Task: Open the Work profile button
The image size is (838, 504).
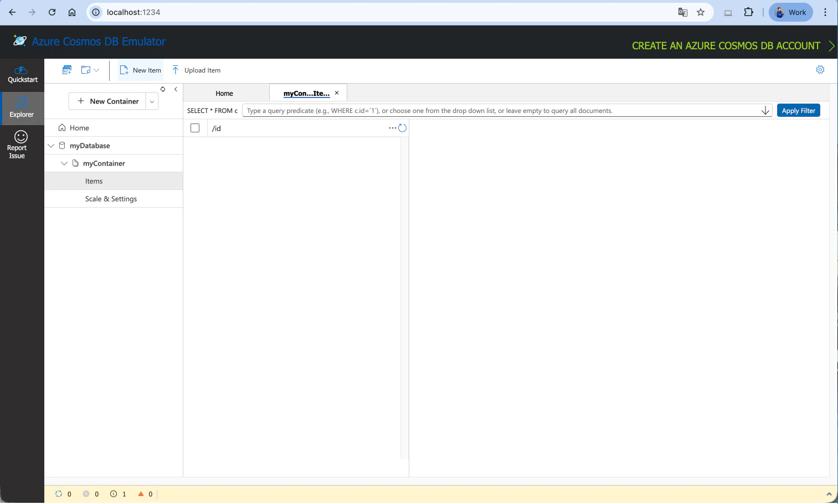Action: 791,12
